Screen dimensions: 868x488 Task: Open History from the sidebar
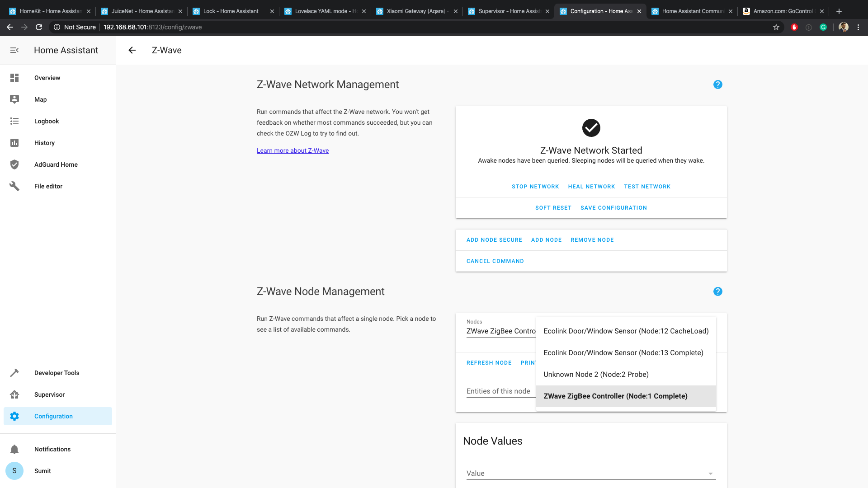[44, 143]
